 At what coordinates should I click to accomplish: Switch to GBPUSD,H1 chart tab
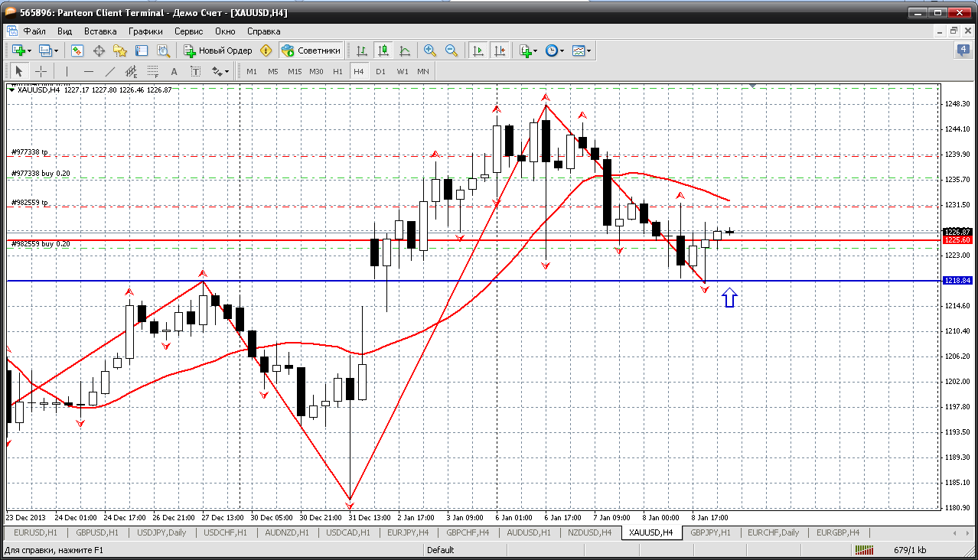tap(97, 532)
